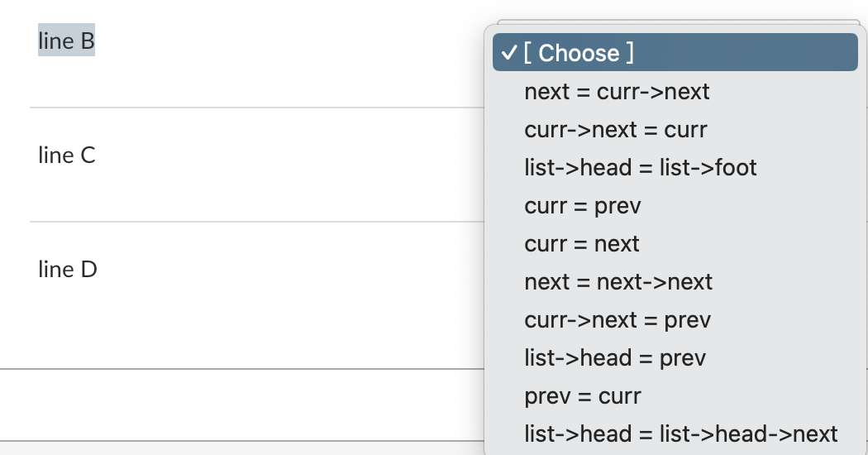Select the checked '[ Choose ]' option
The image size is (868, 455).
click(x=675, y=52)
